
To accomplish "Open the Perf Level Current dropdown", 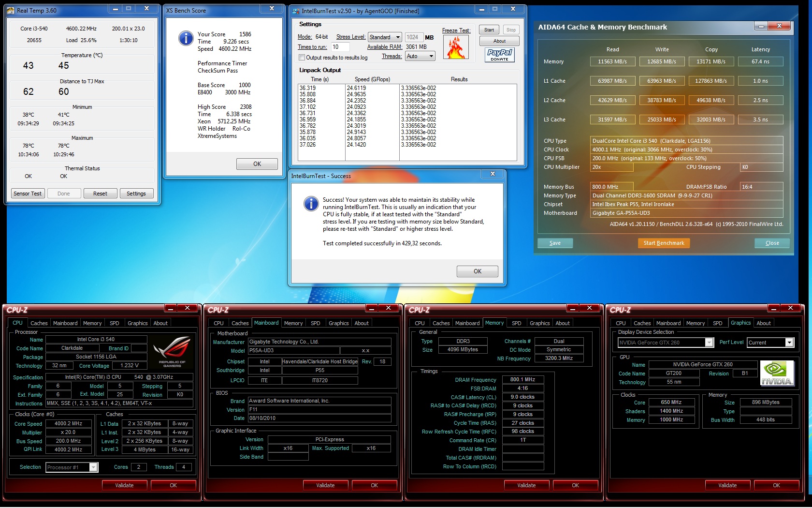I will coord(770,343).
